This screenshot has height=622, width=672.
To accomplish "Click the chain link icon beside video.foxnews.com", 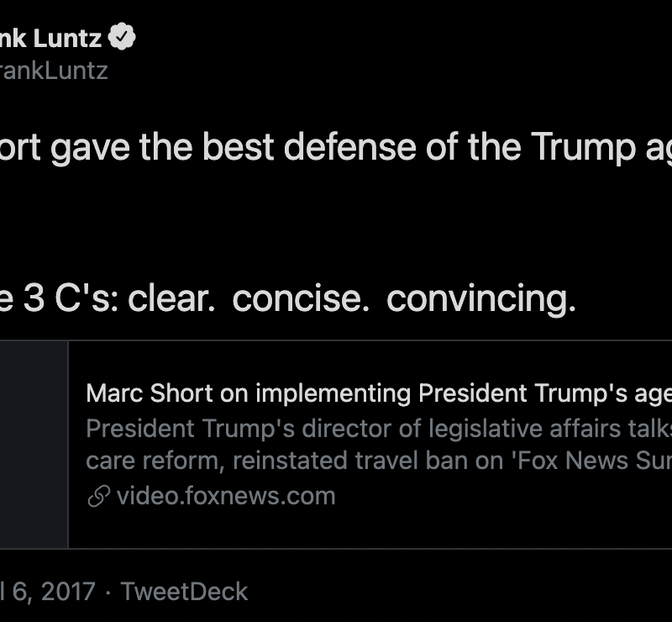I will coord(98,497).
